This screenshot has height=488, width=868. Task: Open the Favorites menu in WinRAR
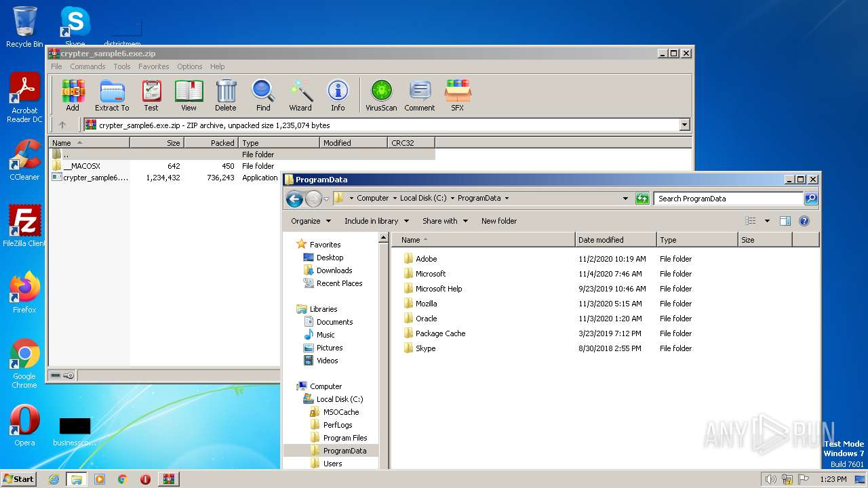click(154, 66)
